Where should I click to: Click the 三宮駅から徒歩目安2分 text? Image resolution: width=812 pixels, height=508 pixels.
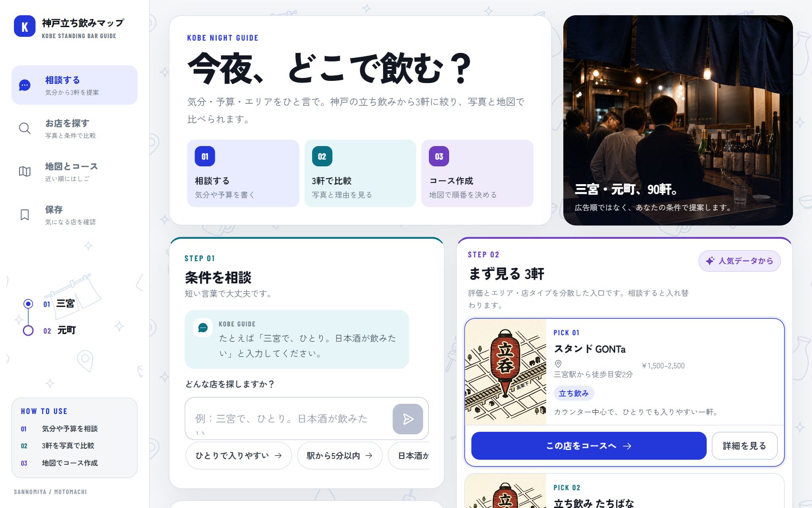tap(593, 374)
